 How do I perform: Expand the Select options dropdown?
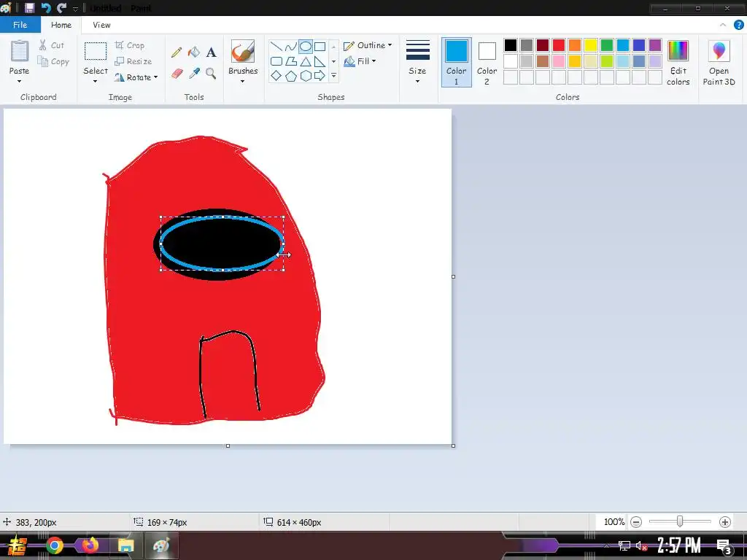(95, 82)
